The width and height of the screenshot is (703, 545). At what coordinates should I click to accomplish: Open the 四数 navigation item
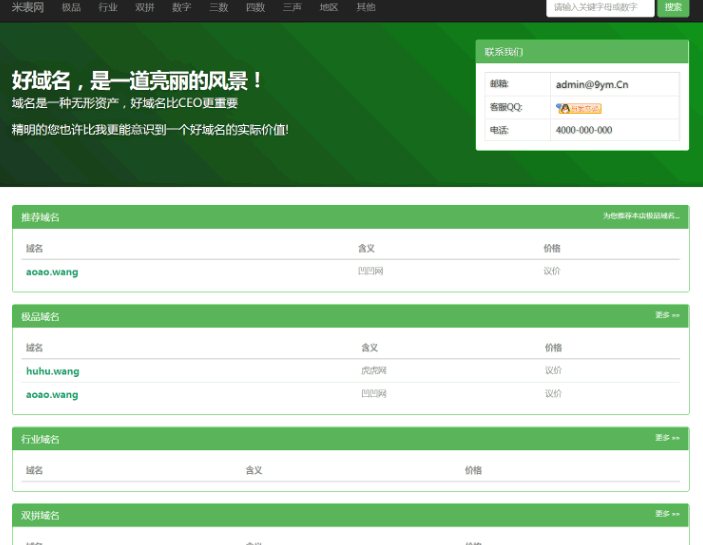pyautogui.click(x=256, y=7)
